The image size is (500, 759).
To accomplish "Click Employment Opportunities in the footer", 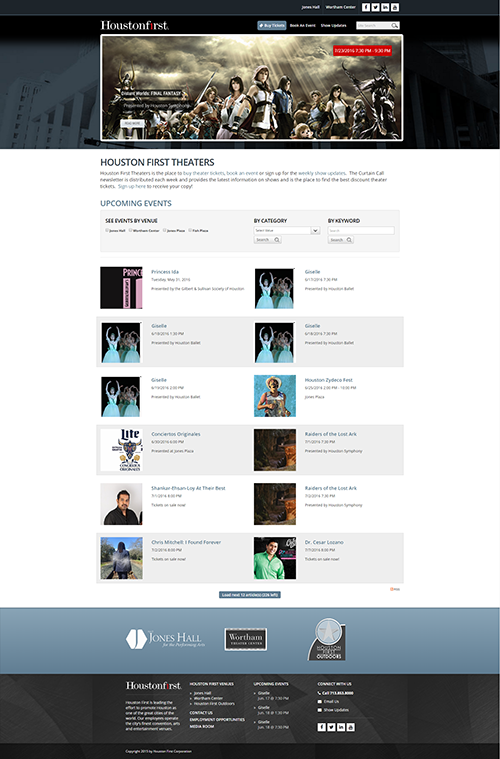I will [x=217, y=720].
